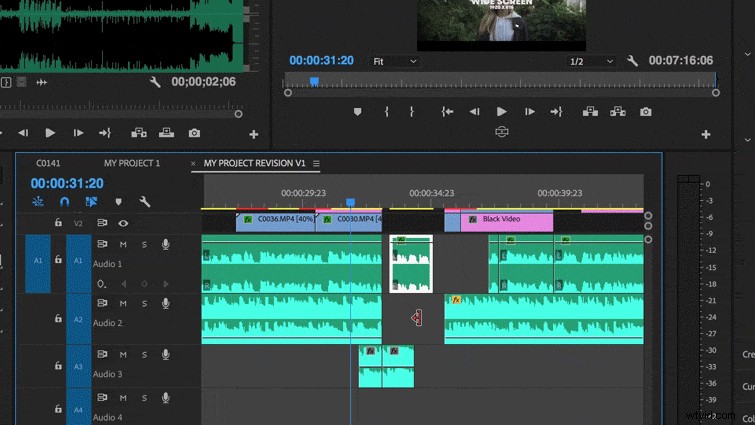Click Insert button in Source monitor
The height and width of the screenshot is (425, 755).
point(139,133)
